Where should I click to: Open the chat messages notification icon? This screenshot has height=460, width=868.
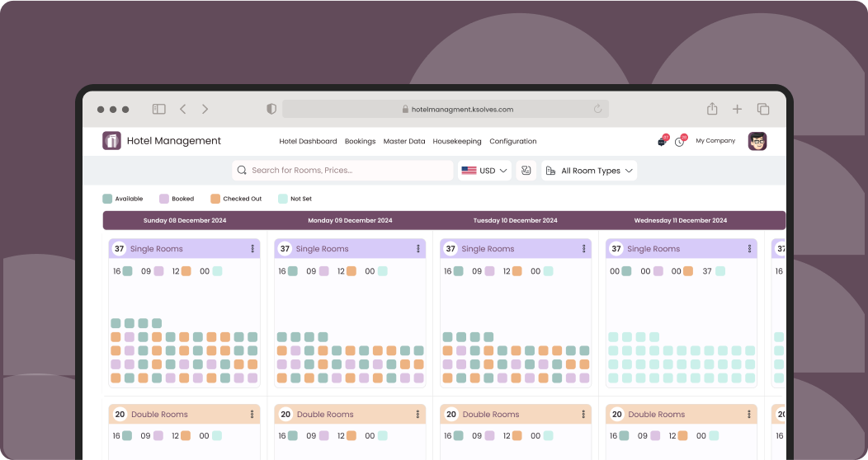(662, 142)
